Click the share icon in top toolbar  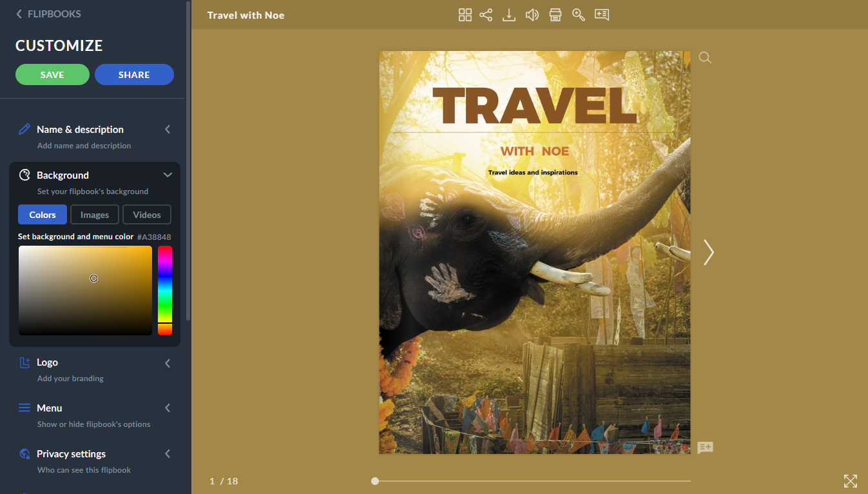486,15
